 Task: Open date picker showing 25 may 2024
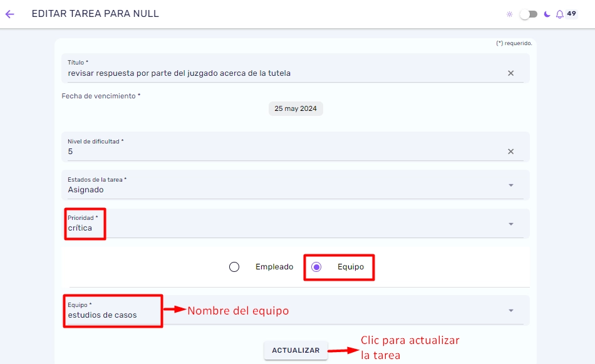(296, 108)
